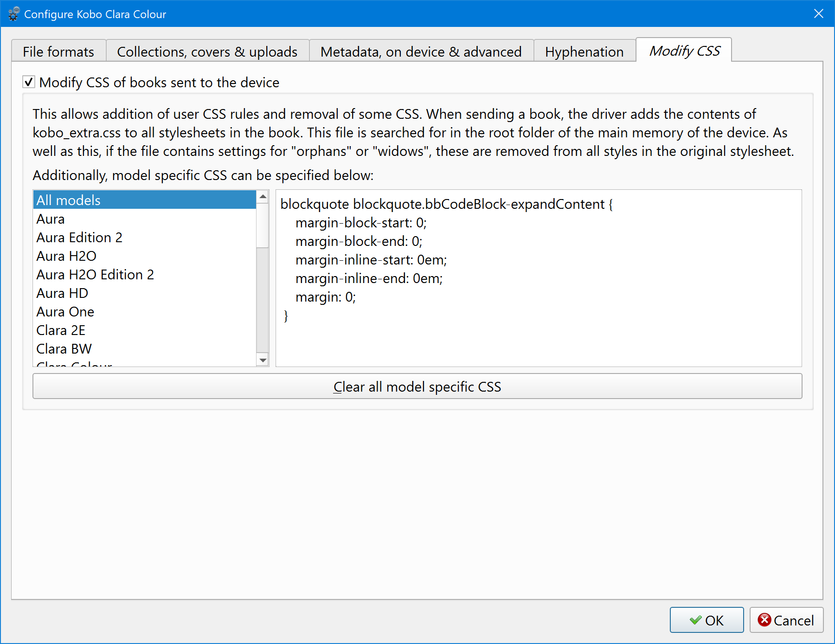Choose Aura Edition 2 model
This screenshot has height=644, width=835.
point(145,237)
